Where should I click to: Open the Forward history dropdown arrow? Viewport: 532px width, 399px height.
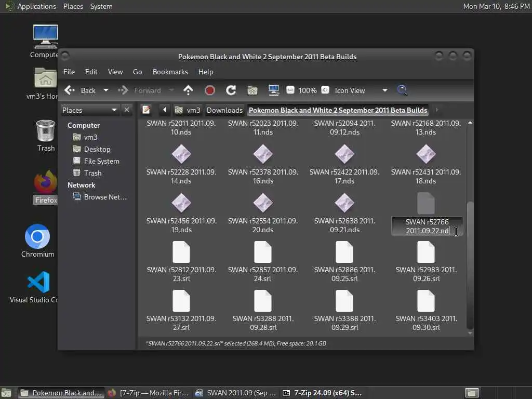point(171,90)
